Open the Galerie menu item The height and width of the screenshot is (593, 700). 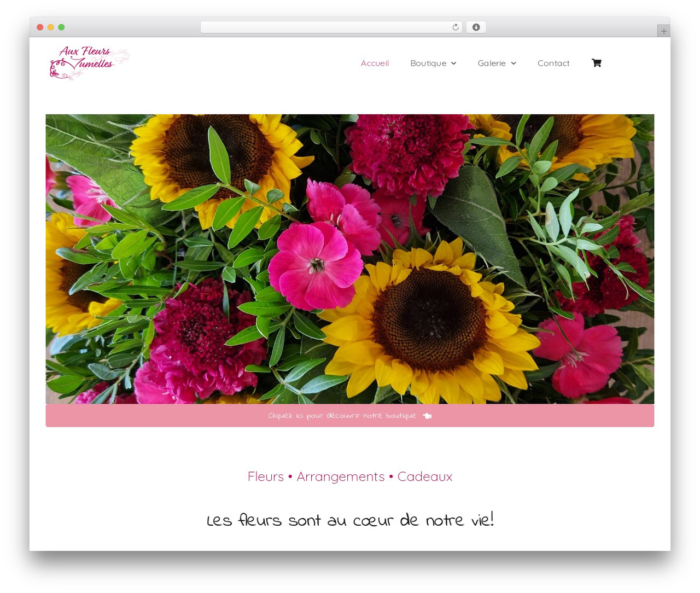pos(492,63)
